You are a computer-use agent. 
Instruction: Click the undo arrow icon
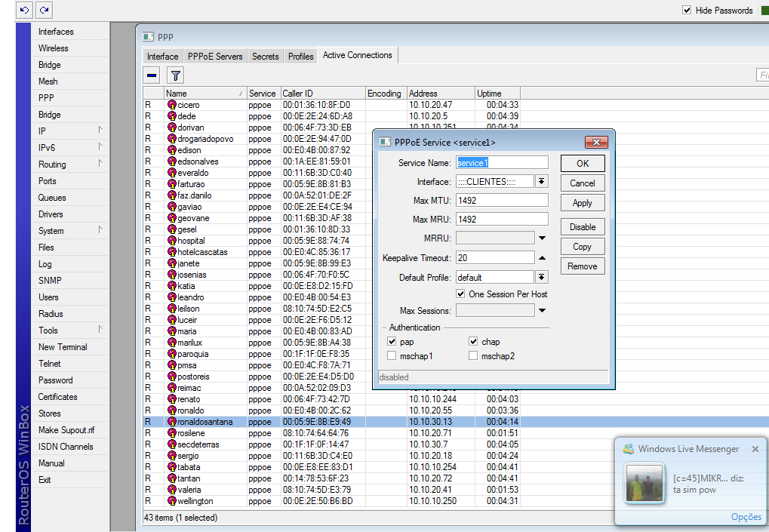pyautogui.click(x=25, y=10)
